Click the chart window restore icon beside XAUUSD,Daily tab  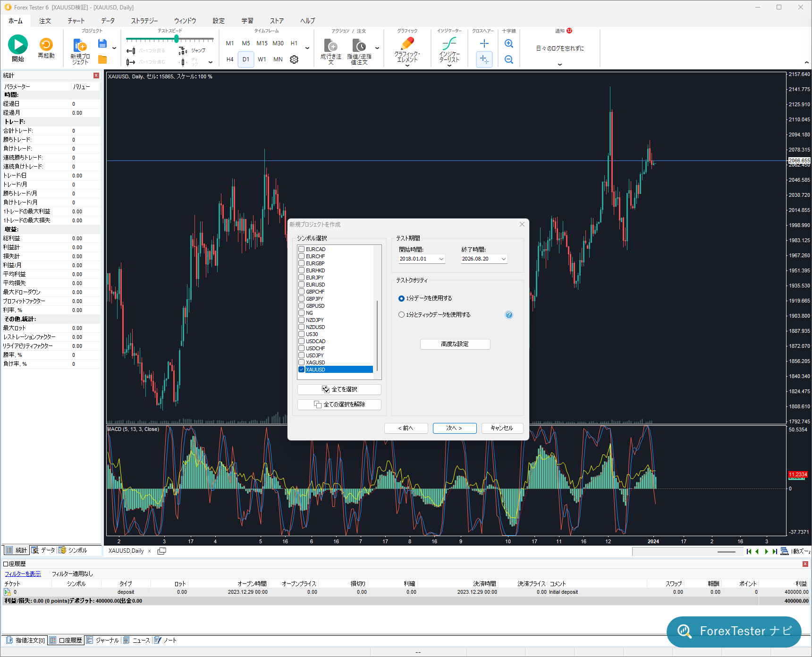161,551
